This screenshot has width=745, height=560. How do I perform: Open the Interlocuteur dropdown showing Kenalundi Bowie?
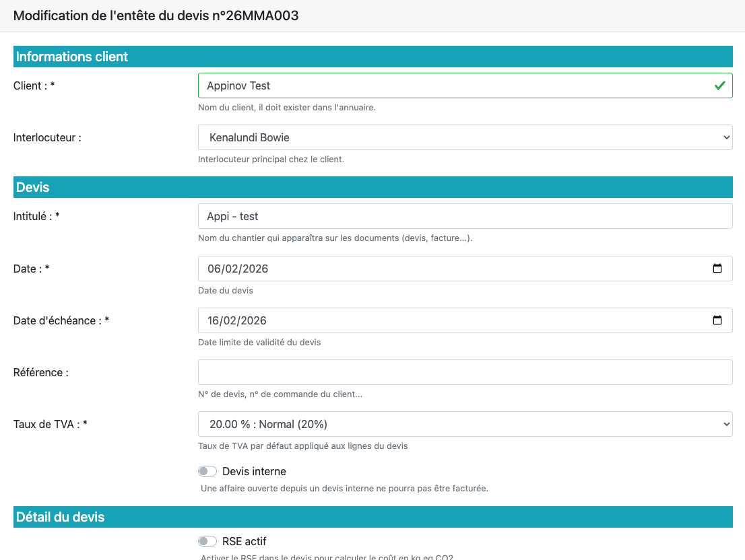(465, 137)
